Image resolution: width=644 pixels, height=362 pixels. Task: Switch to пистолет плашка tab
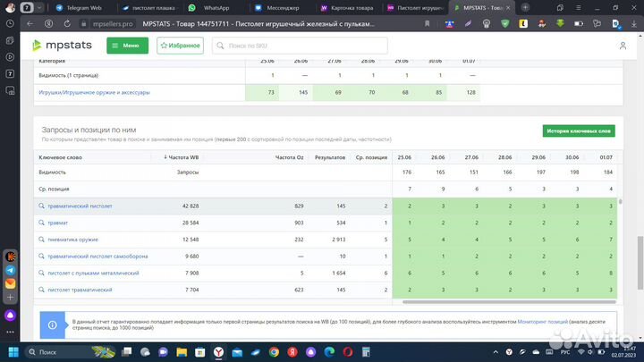149,8
